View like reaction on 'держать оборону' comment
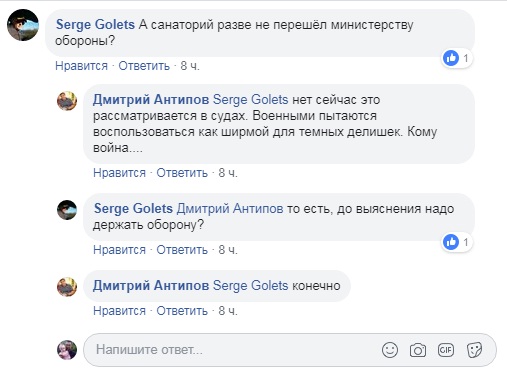Viewport: 507px width, 371px height. [457, 242]
